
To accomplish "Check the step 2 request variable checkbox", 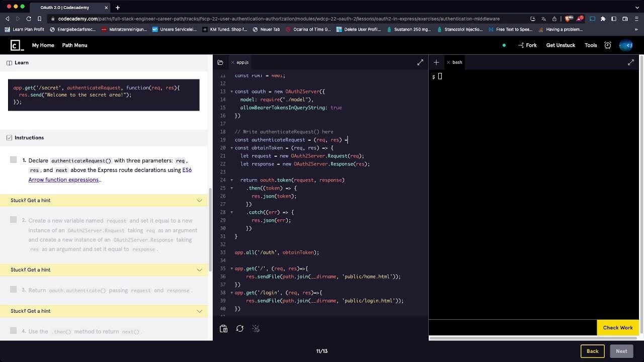I will (14, 220).
